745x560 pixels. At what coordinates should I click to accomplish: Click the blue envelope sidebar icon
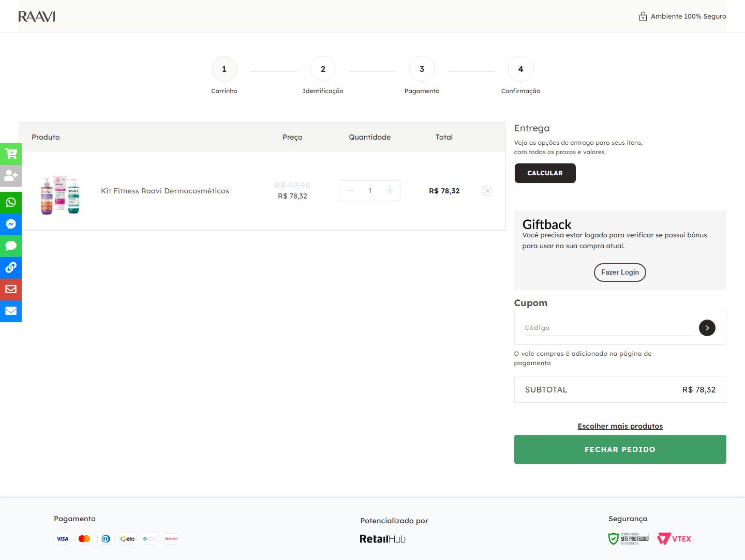click(11, 311)
